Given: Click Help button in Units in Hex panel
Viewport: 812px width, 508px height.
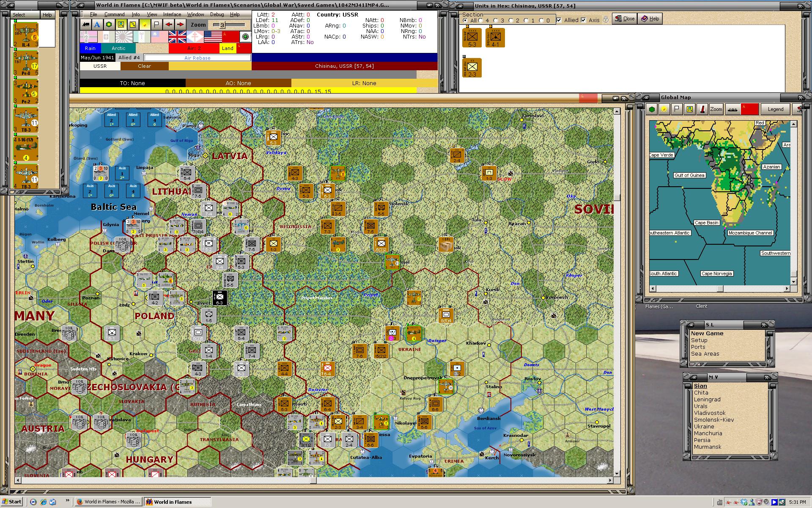Looking at the screenshot, I should 650,19.
